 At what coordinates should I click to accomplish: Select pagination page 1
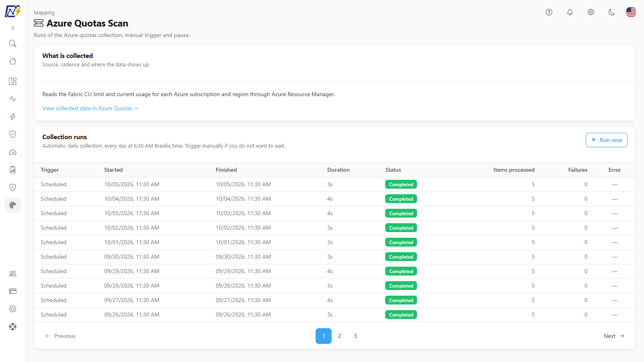click(x=324, y=336)
